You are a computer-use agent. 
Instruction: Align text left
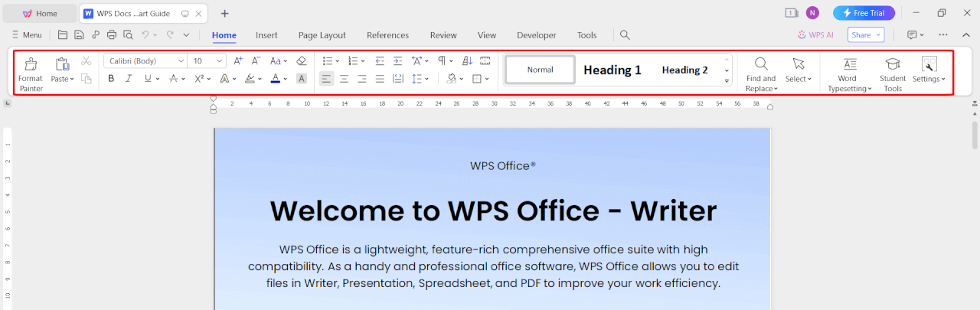(326, 78)
